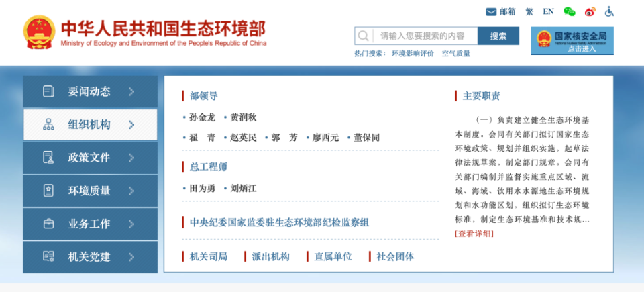Screen dimensions: 644x292
Task: Enter the 国家核安全局 banner
Action: pos(572,41)
